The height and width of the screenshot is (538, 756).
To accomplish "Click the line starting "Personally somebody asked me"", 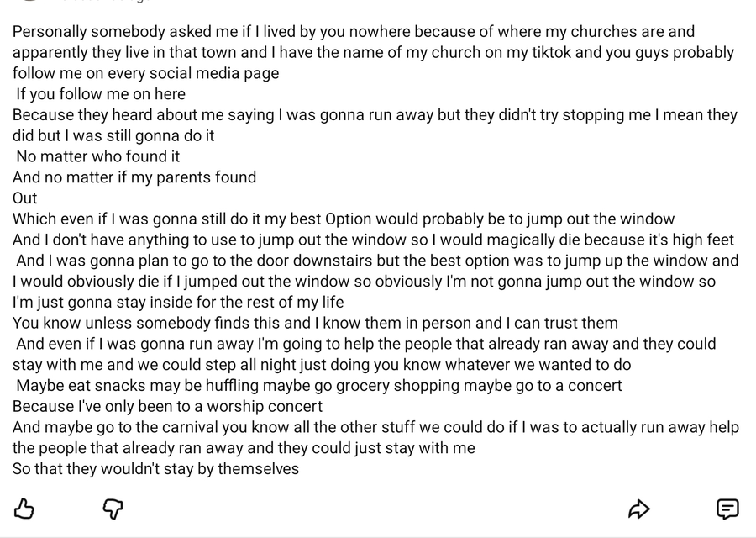I will coord(353,32).
